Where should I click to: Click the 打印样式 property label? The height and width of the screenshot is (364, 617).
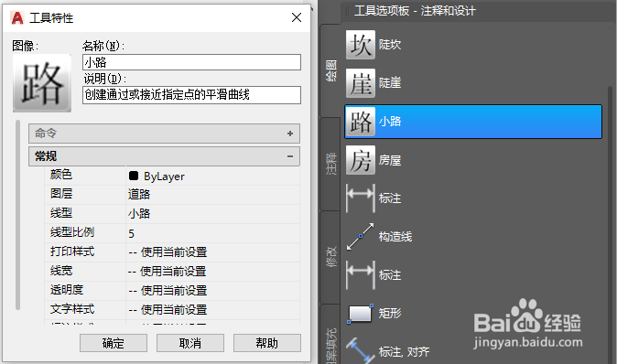pos(72,252)
